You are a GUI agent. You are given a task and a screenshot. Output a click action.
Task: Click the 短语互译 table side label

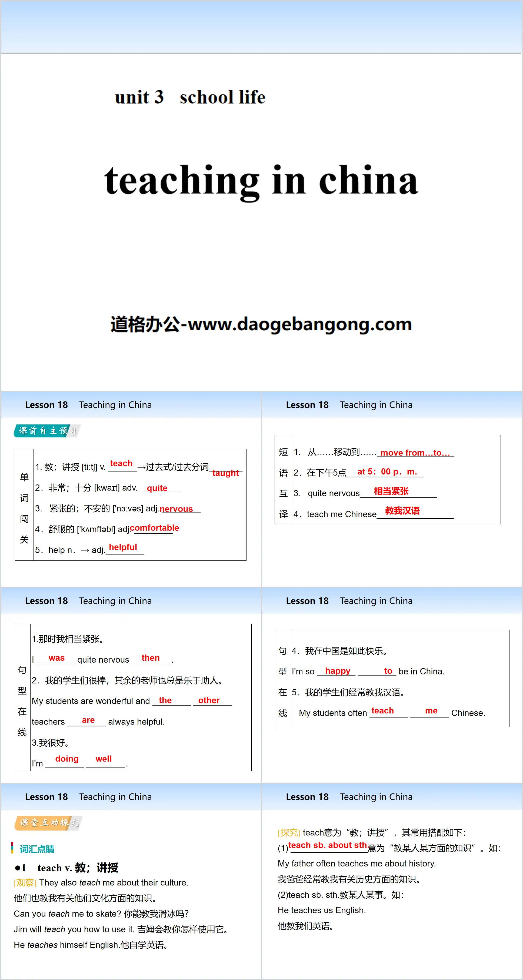283,483
